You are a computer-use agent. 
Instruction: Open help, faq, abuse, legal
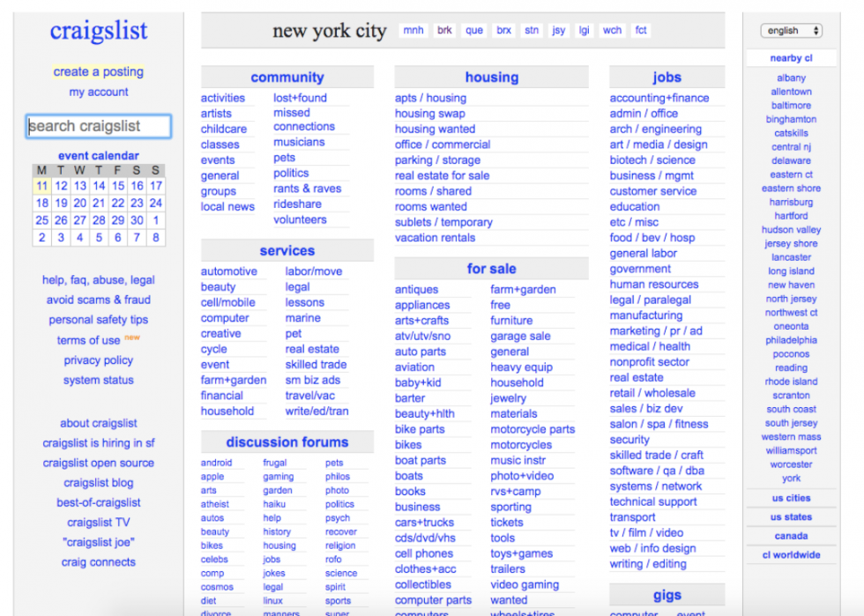pos(99,280)
